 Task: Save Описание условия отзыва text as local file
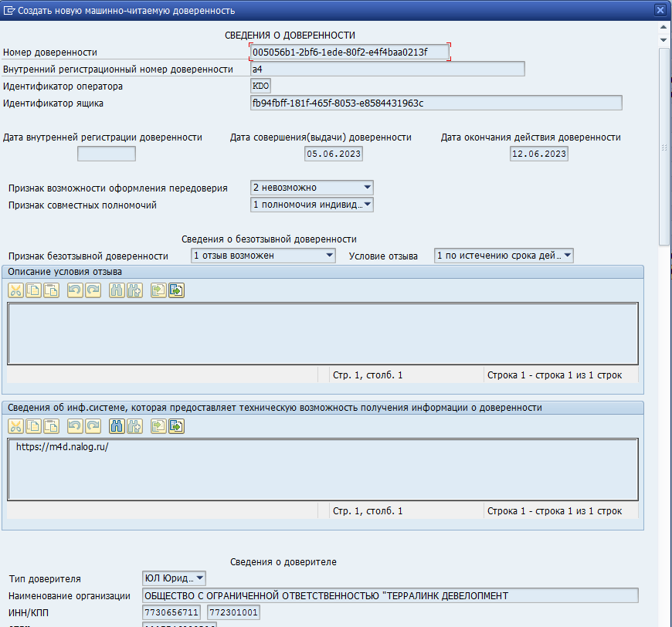coord(176,290)
